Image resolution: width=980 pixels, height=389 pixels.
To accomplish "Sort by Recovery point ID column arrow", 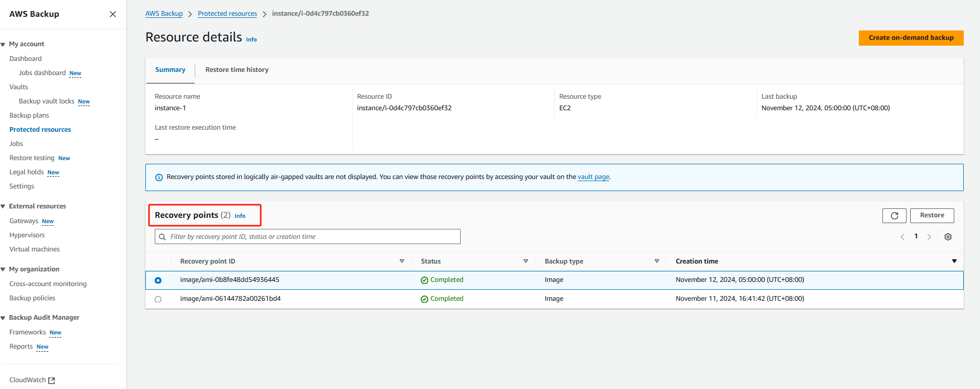I will click(x=402, y=261).
